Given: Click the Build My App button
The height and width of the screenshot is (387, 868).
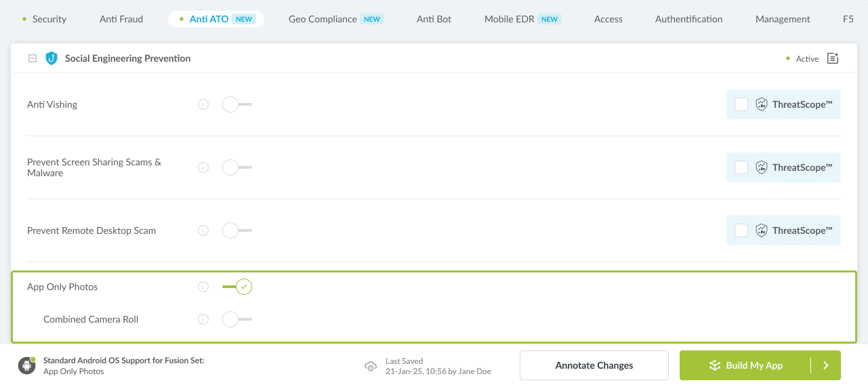Looking at the screenshot, I should tap(745, 365).
